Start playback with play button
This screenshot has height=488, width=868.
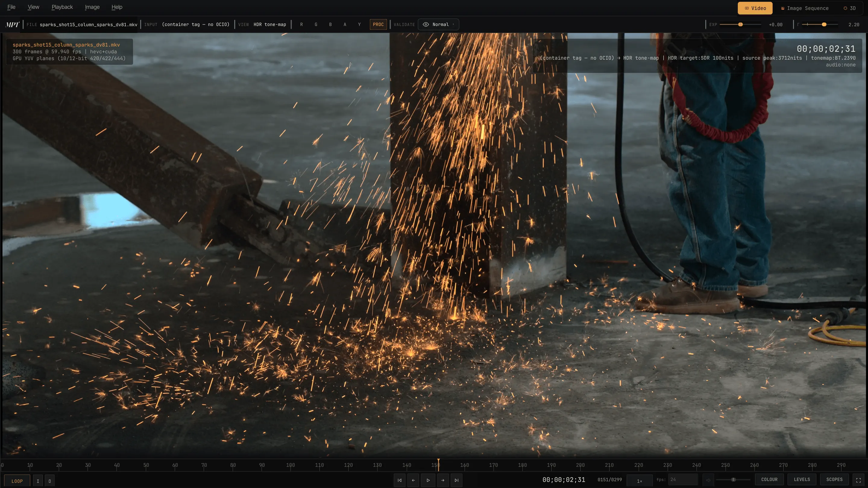[x=428, y=480]
